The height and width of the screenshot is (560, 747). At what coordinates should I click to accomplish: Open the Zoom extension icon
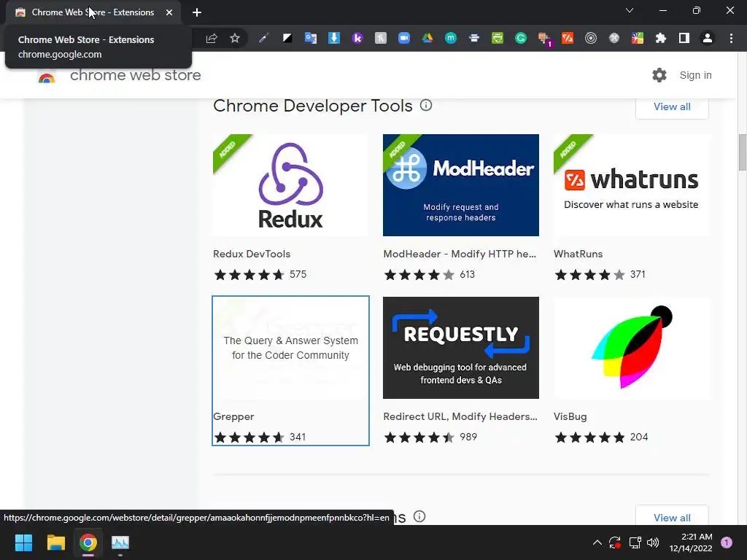pos(404,39)
